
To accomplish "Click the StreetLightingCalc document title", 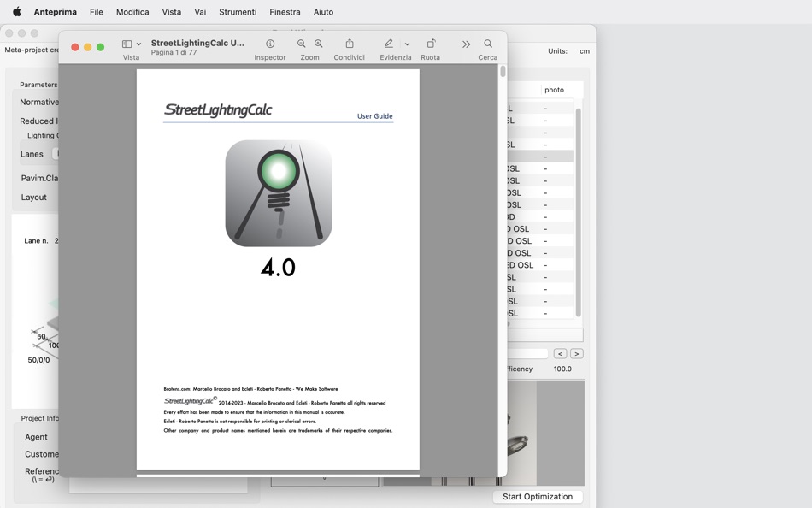I will point(197,43).
